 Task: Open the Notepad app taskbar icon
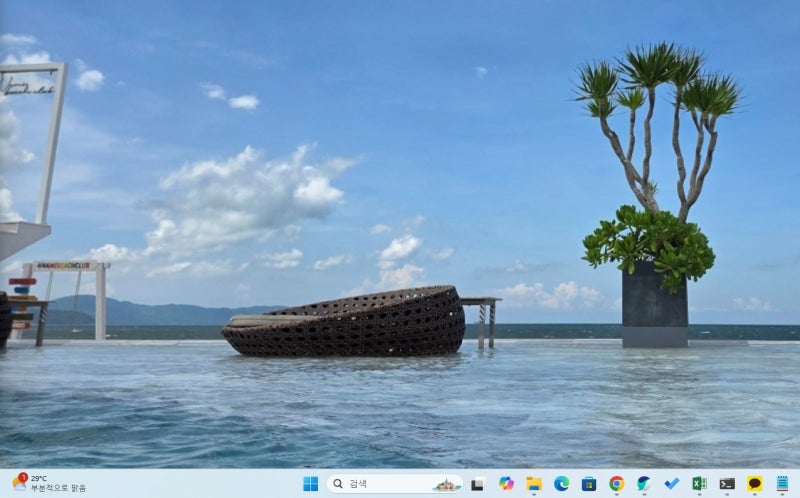point(782,484)
